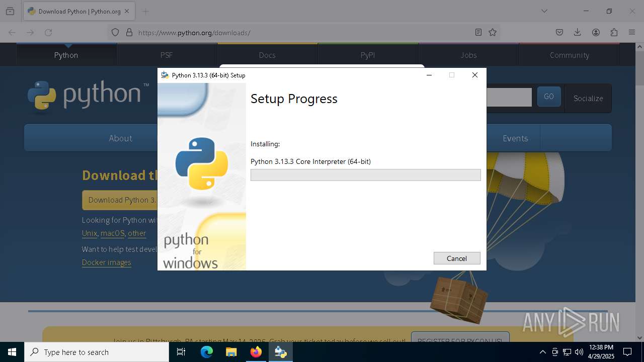Switch to Firefox taskbar icon
The height and width of the screenshot is (362, 644).
click(256, 352)
